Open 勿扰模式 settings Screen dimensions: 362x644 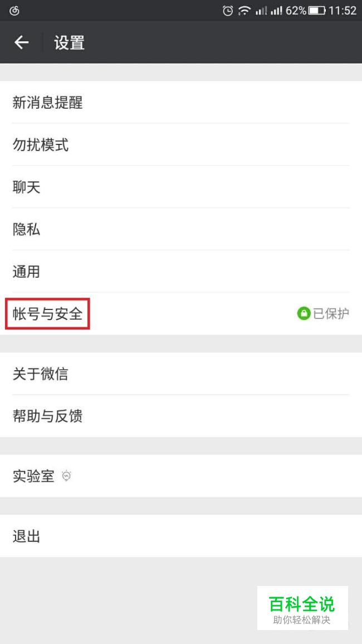click(x=181, y=144)
